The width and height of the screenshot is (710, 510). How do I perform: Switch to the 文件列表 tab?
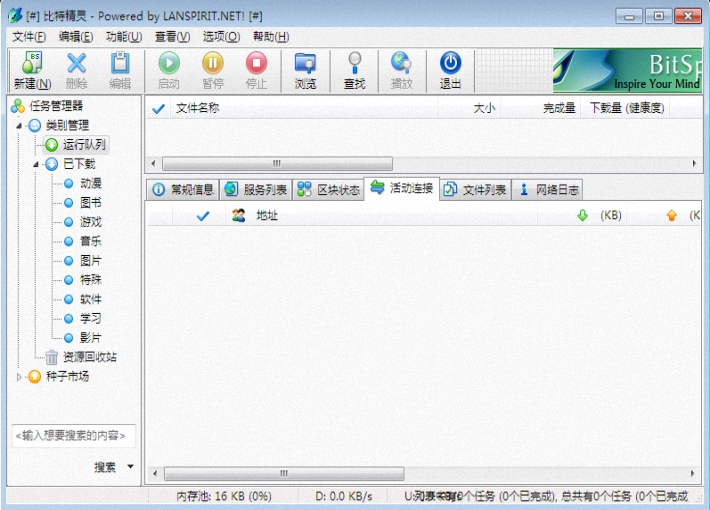coord(475,189)
